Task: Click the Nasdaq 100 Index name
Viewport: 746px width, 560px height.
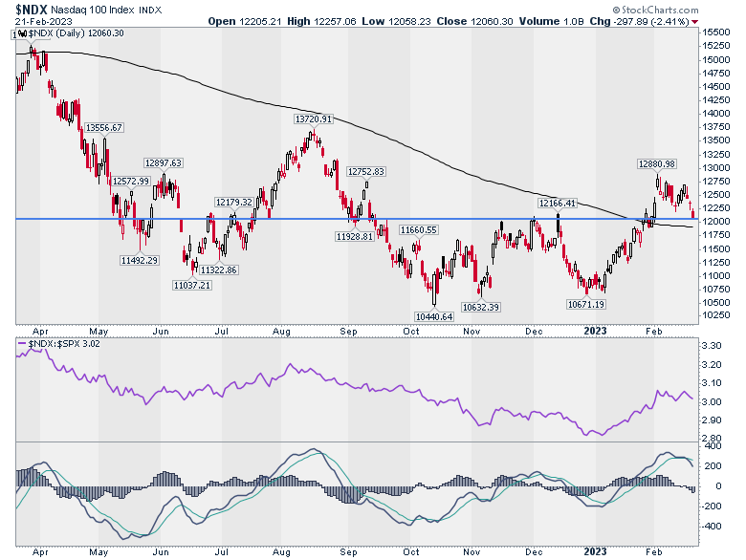Action: [x=93, y=10]
